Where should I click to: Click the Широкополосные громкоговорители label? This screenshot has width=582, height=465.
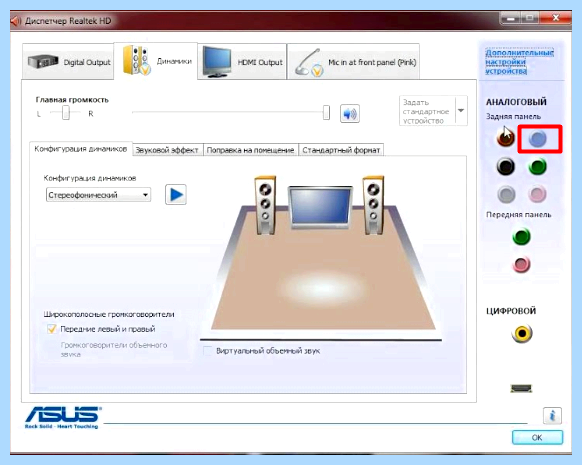tap(109, 314)
